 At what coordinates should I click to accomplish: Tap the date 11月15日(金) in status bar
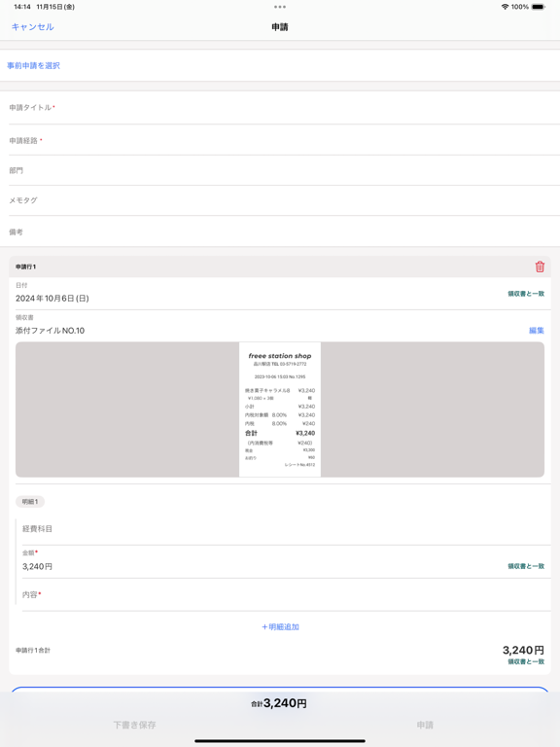55,7
